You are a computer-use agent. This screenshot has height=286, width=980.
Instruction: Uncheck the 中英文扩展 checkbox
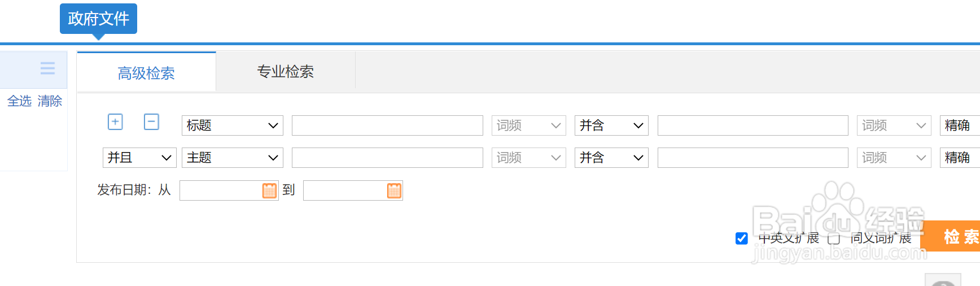pos(742,239)
